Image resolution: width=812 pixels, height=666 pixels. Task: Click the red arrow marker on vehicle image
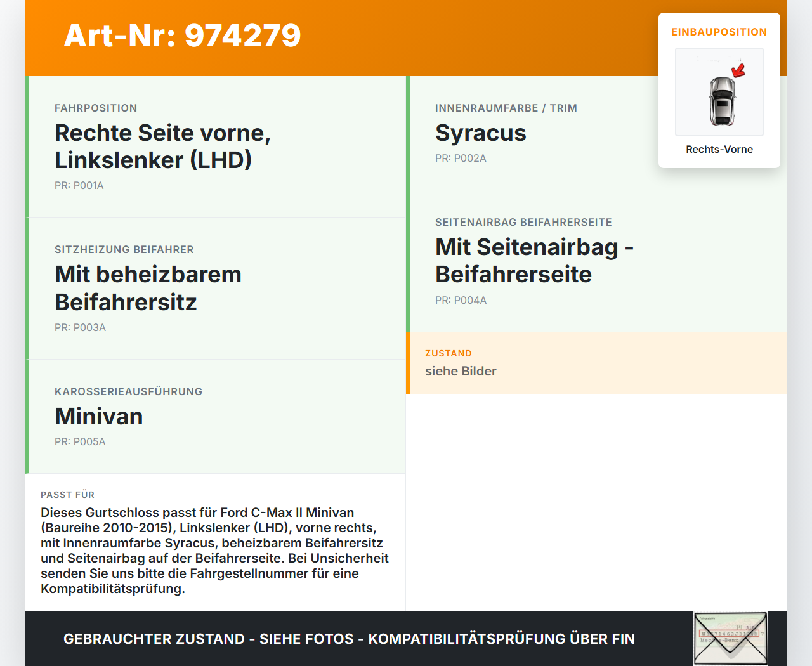pyautogui.click(x=737, y=71)
